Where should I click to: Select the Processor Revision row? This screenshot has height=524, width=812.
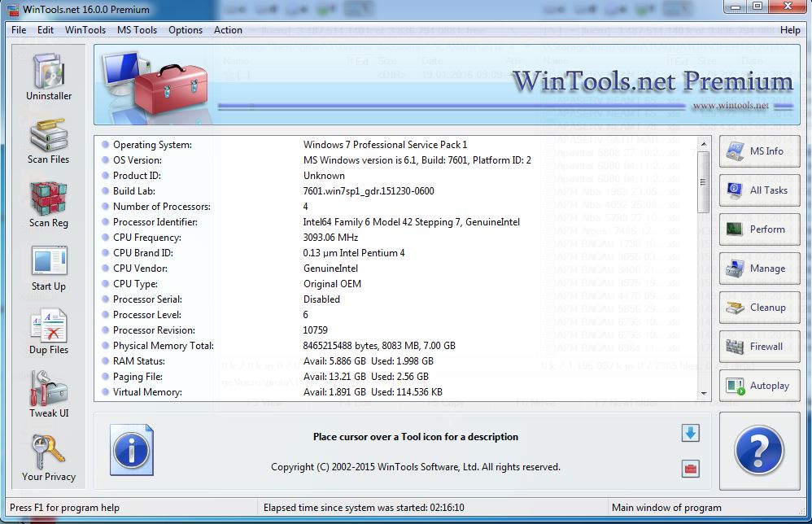[396, 330]
